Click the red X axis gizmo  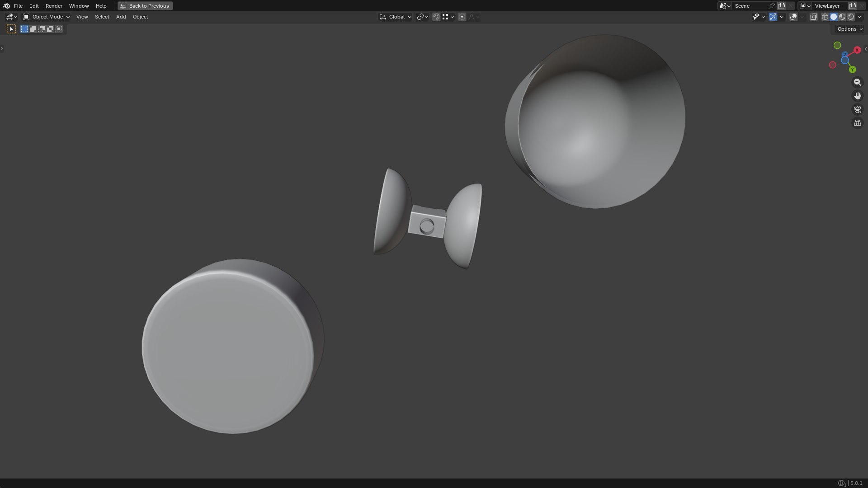[857, 50]
